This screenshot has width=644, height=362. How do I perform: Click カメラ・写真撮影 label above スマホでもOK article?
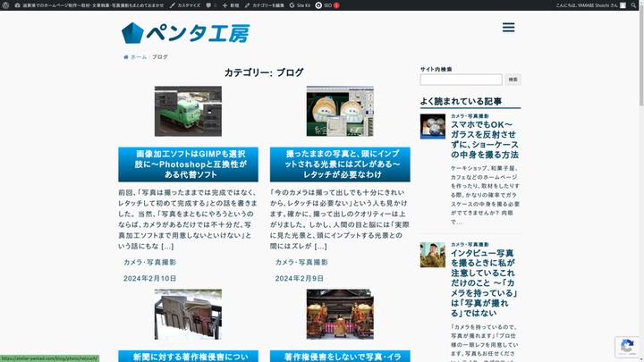pyautogui.click(x=470, y=116)
